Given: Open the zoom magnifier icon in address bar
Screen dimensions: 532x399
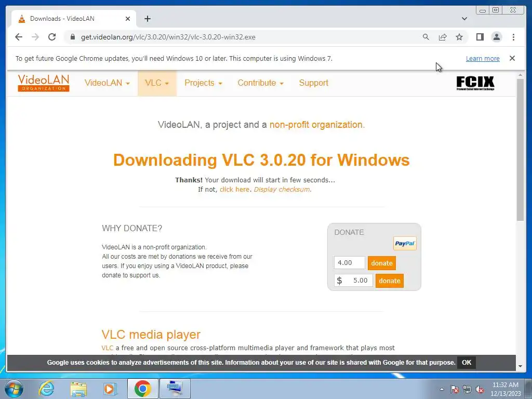Looking at the screenshot, I should pos(426,37).
